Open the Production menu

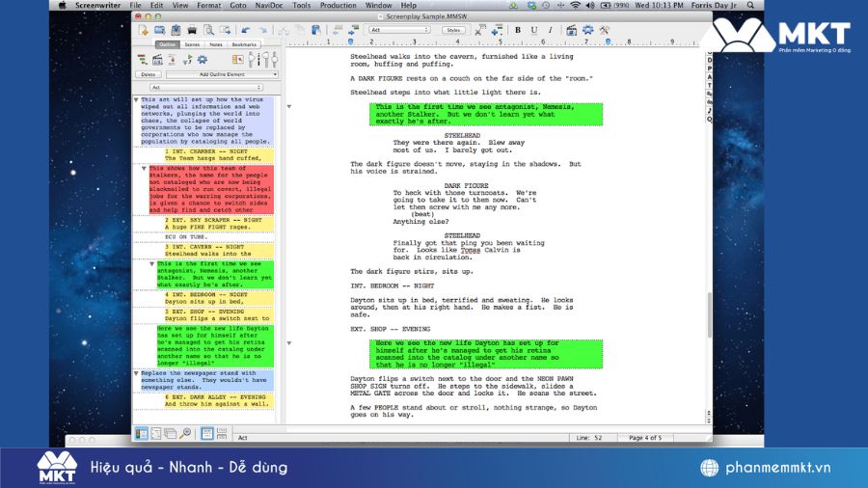click(338, 5)
